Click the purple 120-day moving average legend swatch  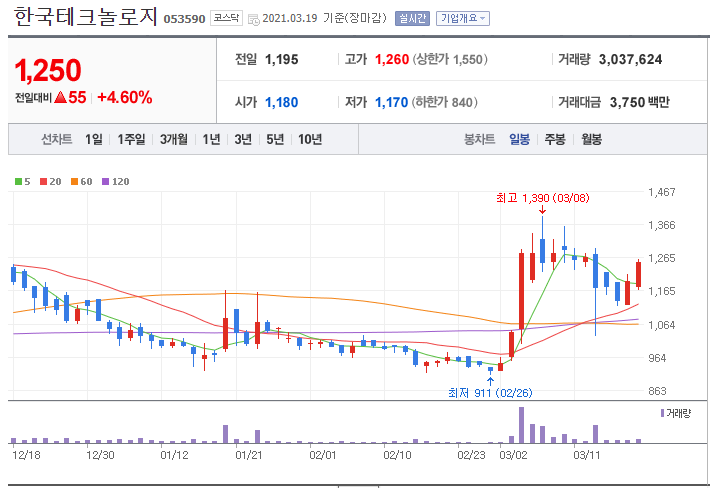coord(106,182)
